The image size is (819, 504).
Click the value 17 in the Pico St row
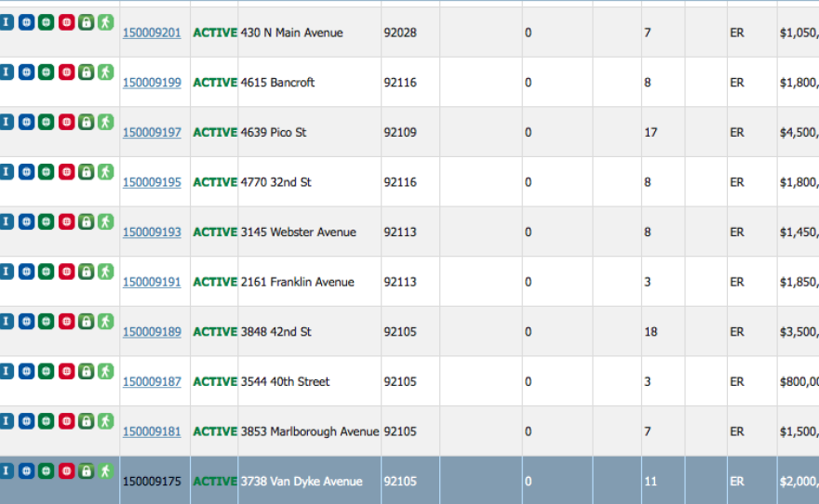tap(651, 133)
